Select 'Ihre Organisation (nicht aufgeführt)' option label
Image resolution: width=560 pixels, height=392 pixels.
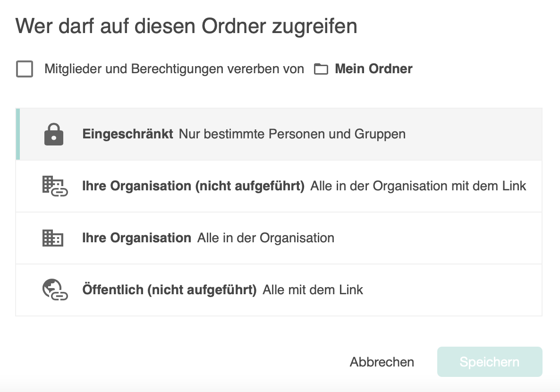193,186
